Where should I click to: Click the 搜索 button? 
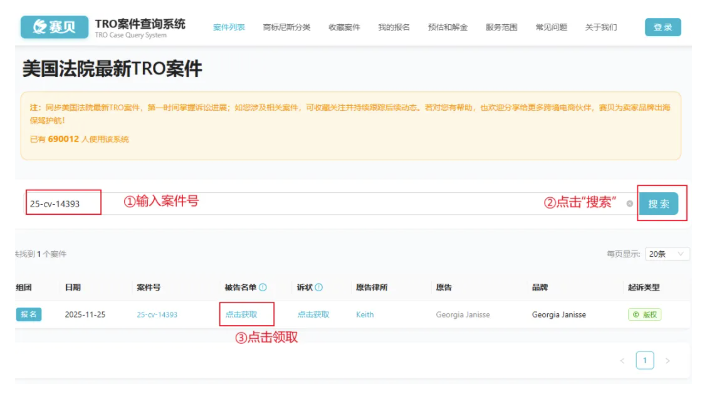[658, 204]
